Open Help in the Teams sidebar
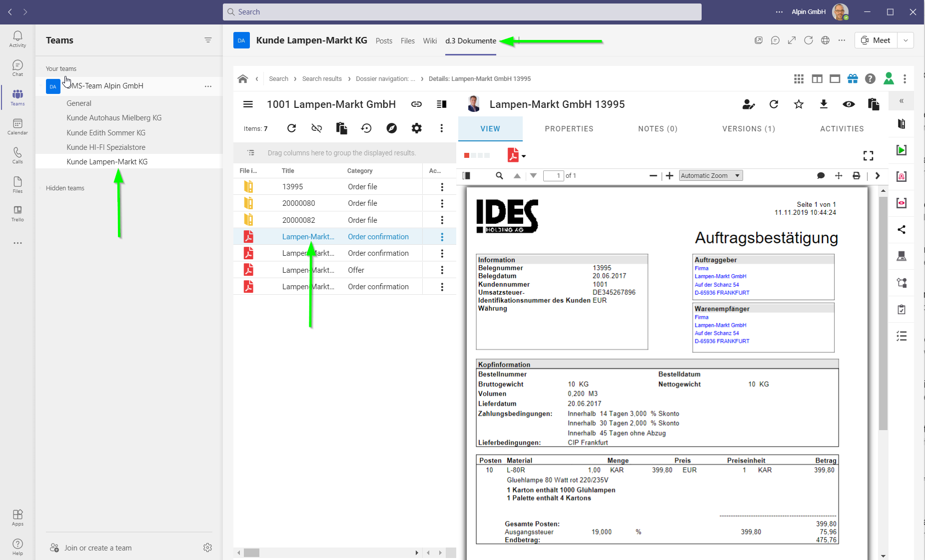The width and height of the screenshot is (925, 560). click(x=17, y=547)
